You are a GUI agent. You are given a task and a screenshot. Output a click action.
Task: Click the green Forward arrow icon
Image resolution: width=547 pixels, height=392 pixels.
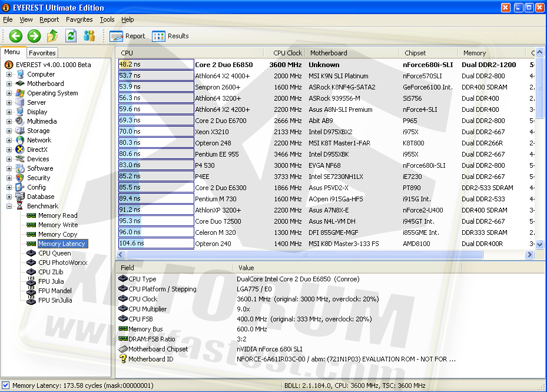pos(34,35)
